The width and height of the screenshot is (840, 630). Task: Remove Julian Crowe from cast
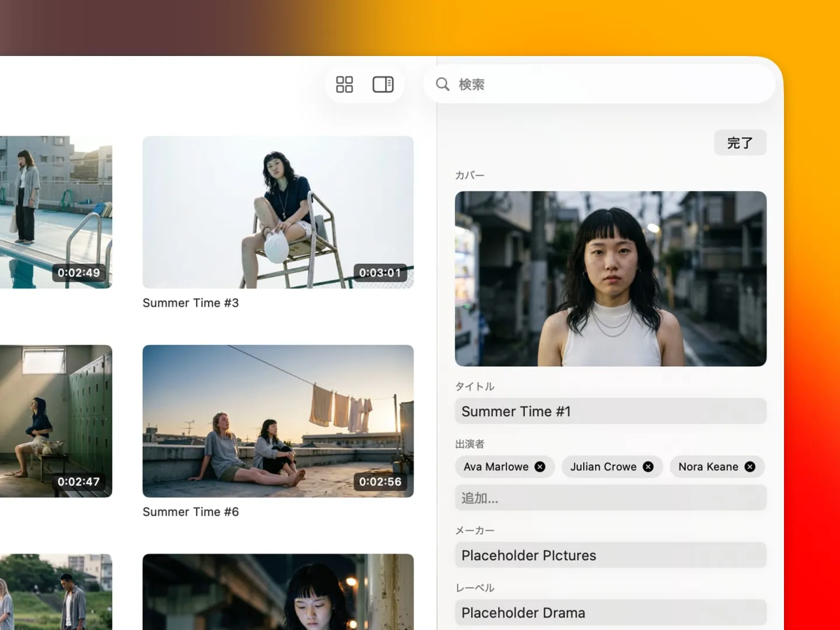point(648,467)
